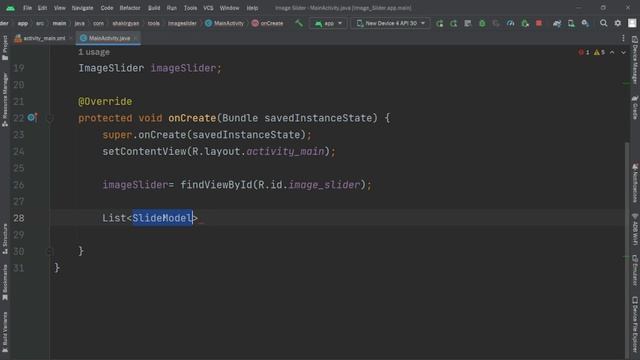
Task: Click the Run with Coverage icon
Action: point(496,24)
